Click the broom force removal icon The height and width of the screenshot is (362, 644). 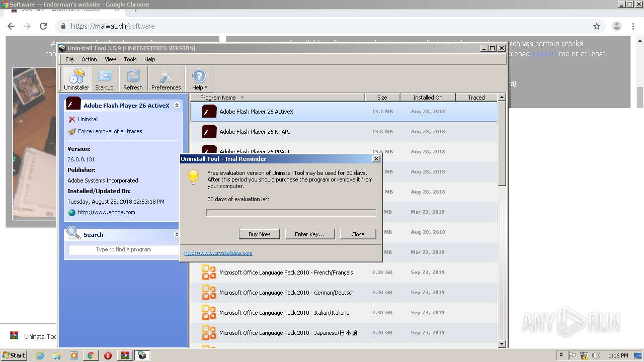pos(72,132)
